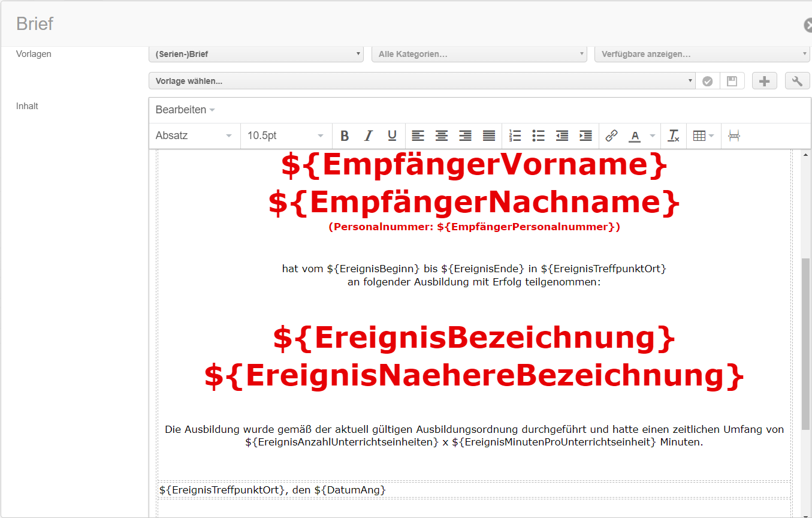Screen dimensions: 812x518
Task: Click the ${EreignisNaehereBezeichnung} placeholder heading
Action: [x=474, y=376]
